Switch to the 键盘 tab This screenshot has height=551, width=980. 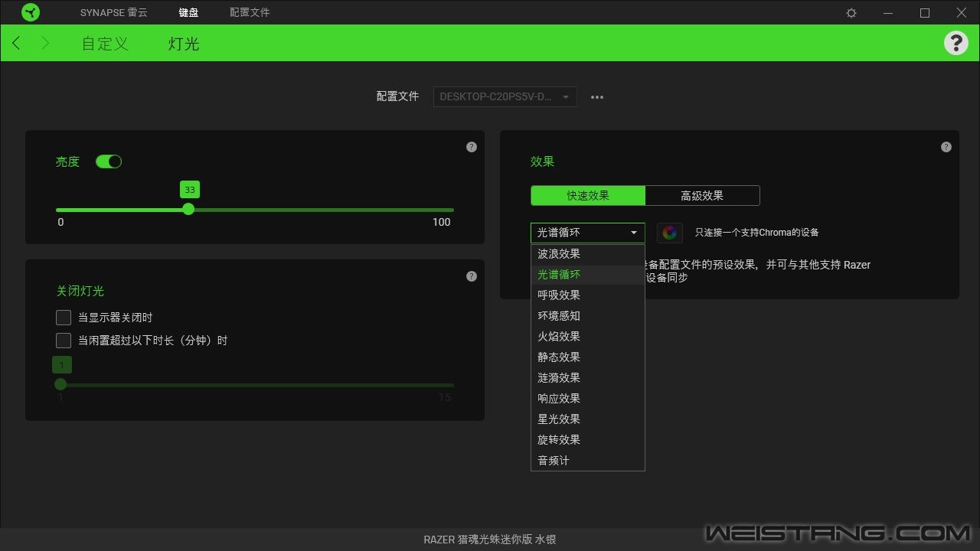click(x=188, y=13)
